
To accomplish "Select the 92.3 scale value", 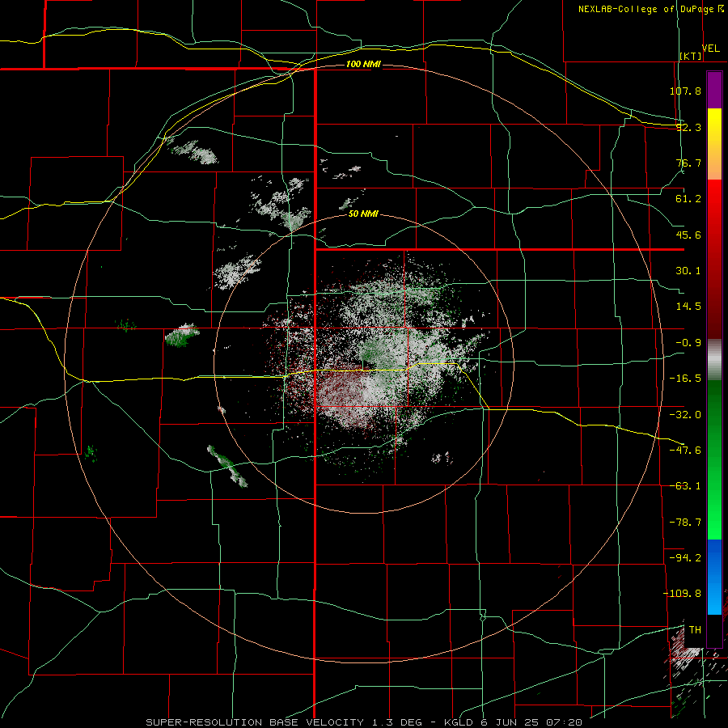I will 688,127.
